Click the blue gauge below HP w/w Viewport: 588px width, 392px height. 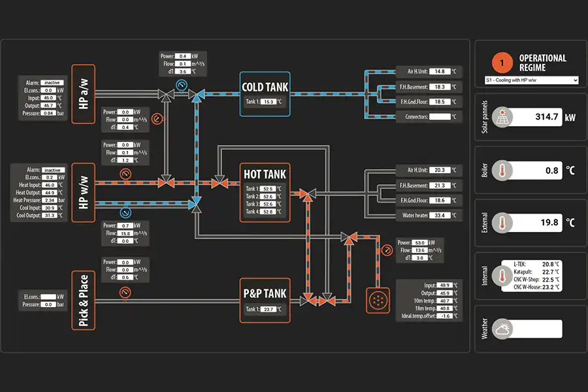point(125,212)
